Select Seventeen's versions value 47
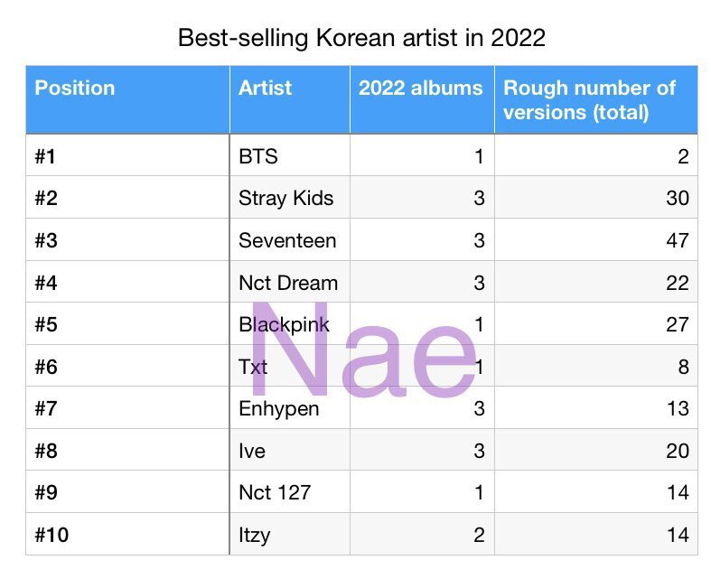This screenshot has height=588, width=711. (x=596, y=240)
